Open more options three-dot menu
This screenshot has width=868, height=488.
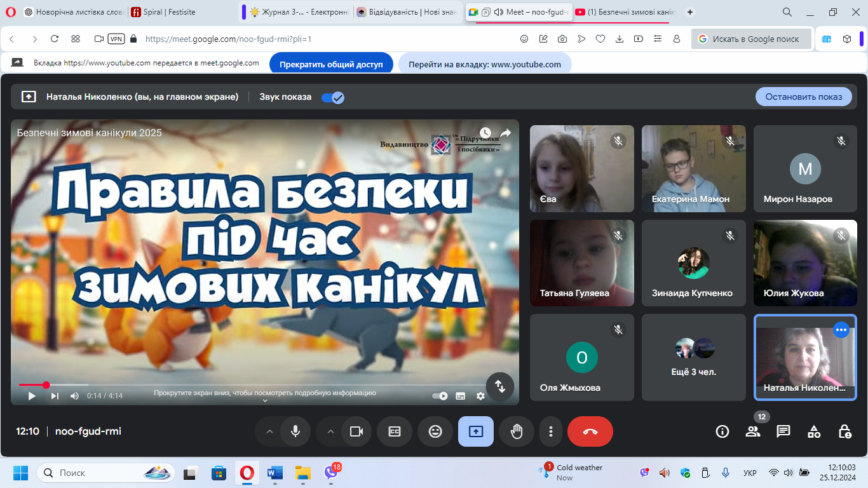tap(550, 431)
